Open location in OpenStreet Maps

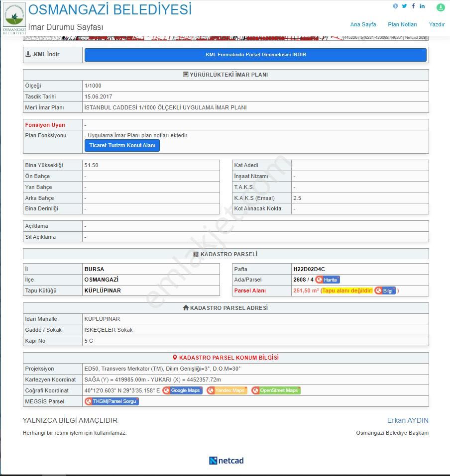[276, 390]
